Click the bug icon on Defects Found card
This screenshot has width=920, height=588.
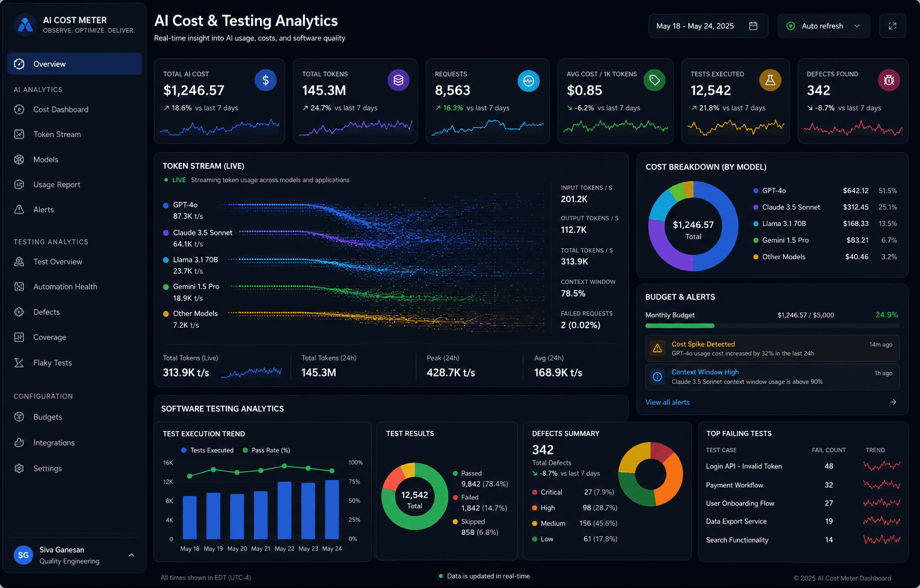(x=889, y=80)
